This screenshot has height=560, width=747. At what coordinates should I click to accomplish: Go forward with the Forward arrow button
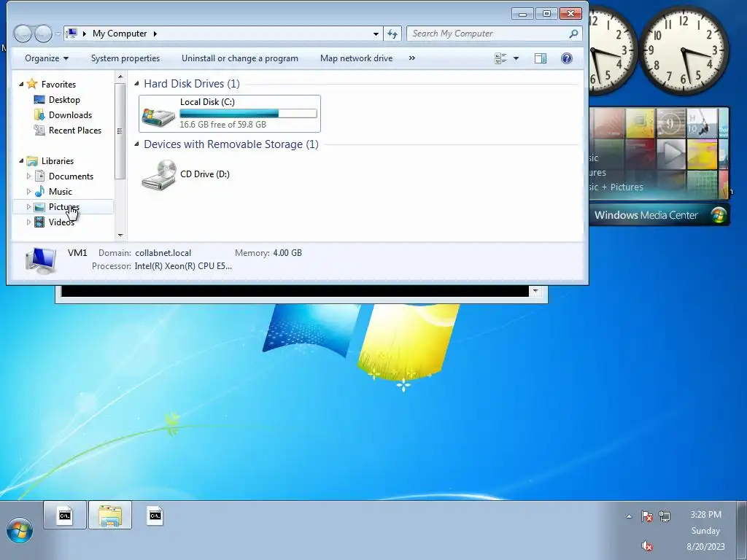point(43,34)
